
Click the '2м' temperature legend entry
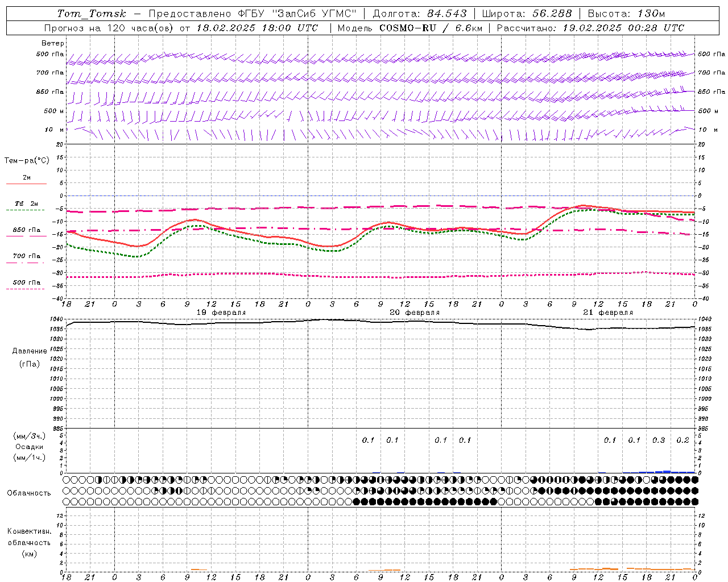click(27, 178)
